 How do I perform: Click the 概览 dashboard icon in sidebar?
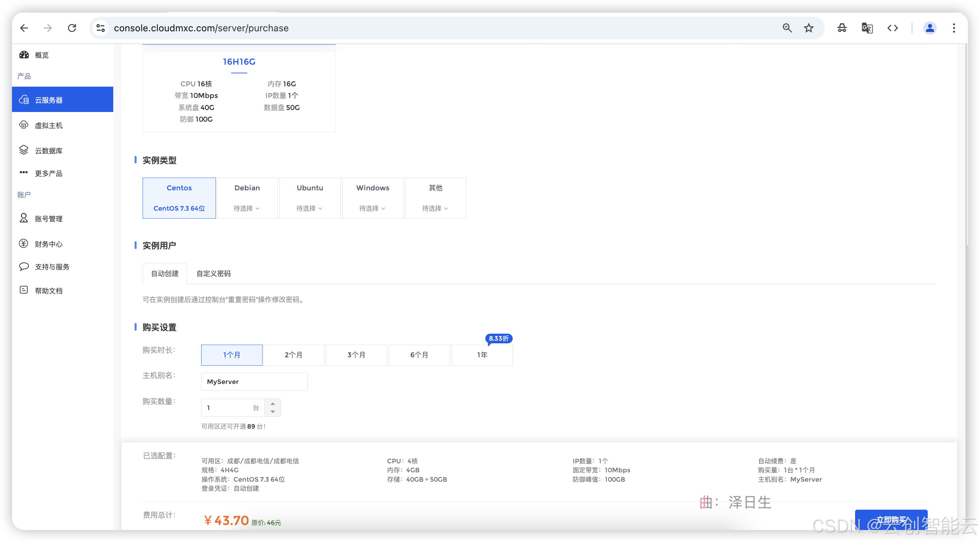(24, 55)
